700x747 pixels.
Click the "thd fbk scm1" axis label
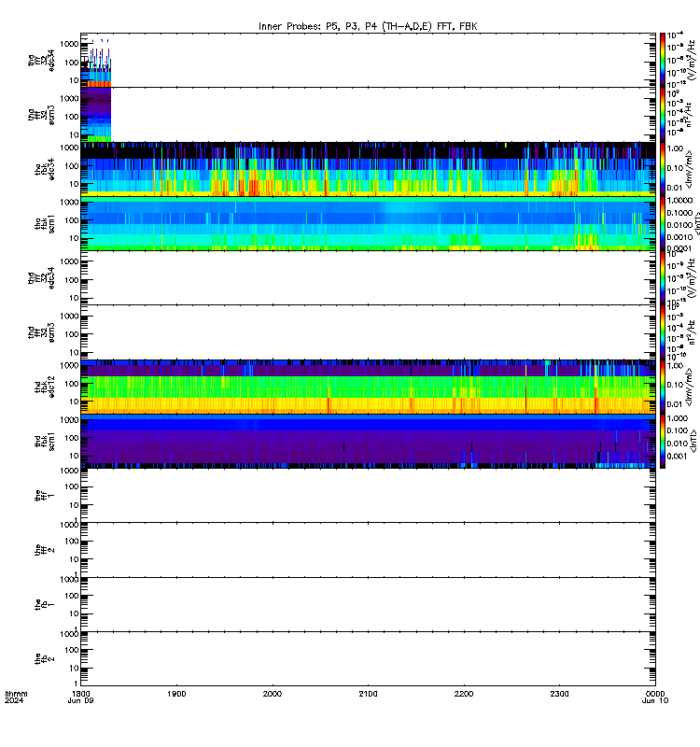point(44,441)
